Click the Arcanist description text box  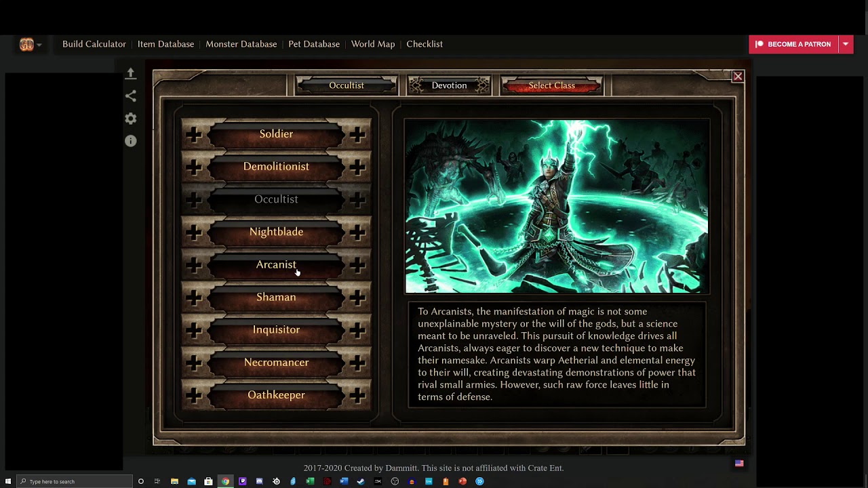pos(557,354)
